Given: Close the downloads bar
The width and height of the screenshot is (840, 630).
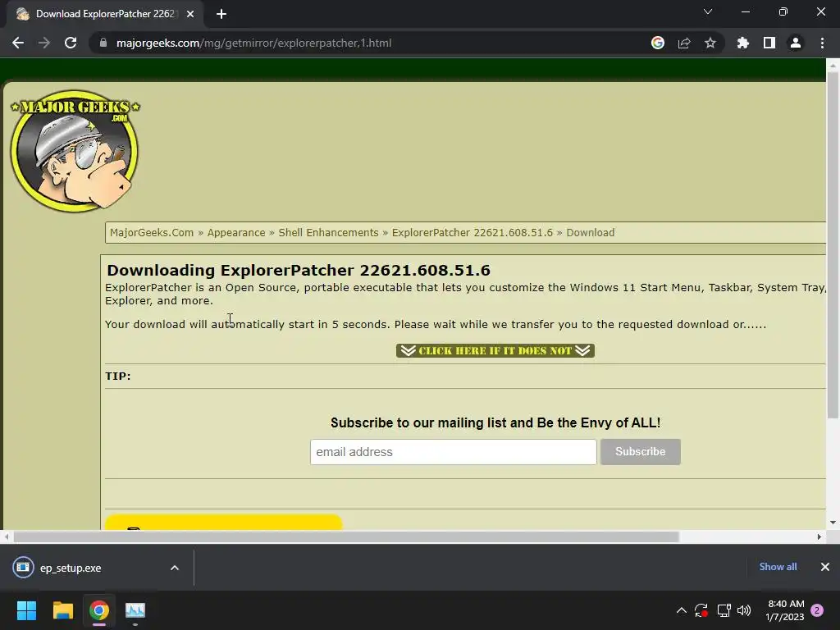Looking at the screenshot, I should point(825,567).
